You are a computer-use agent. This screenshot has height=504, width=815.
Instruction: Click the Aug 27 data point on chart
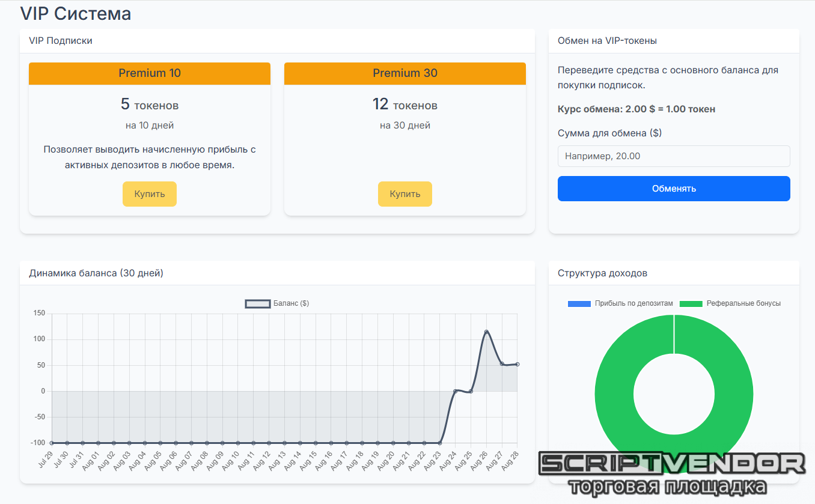(502, 363)
